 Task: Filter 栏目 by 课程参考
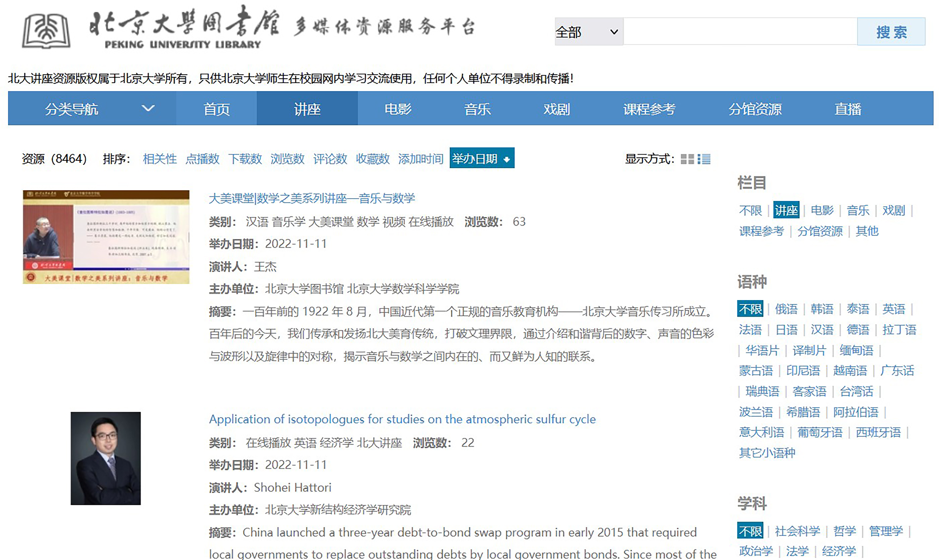click(x=762, y=231)
